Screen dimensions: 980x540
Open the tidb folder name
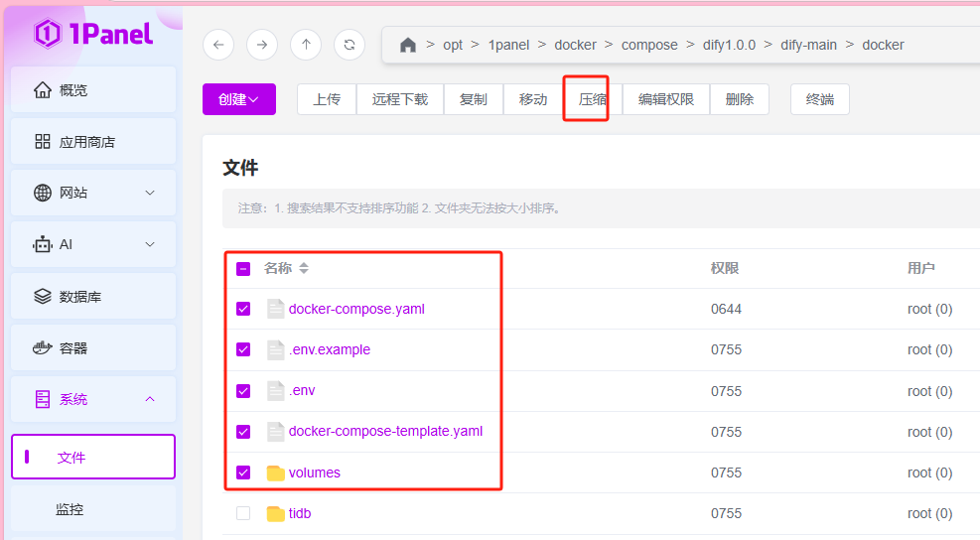300,513
